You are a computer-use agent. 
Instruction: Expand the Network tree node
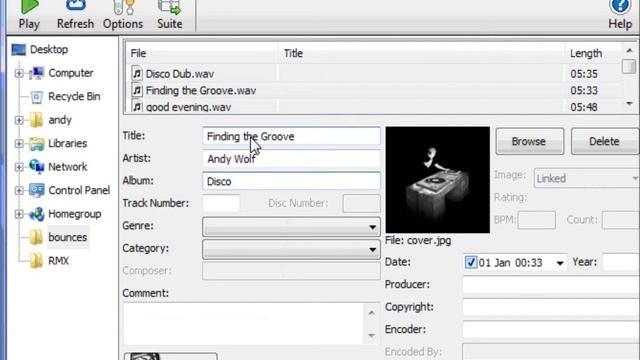click(19, 167)
